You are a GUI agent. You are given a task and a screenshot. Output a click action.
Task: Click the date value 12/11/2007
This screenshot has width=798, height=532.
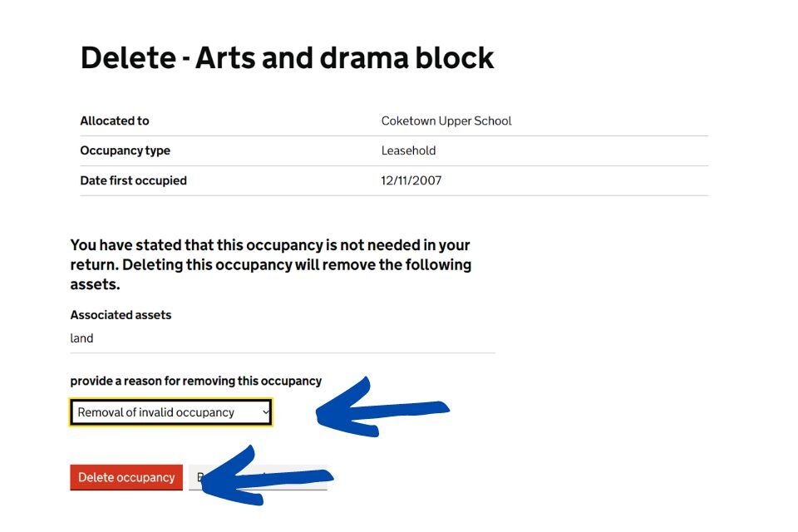point(411,180)
